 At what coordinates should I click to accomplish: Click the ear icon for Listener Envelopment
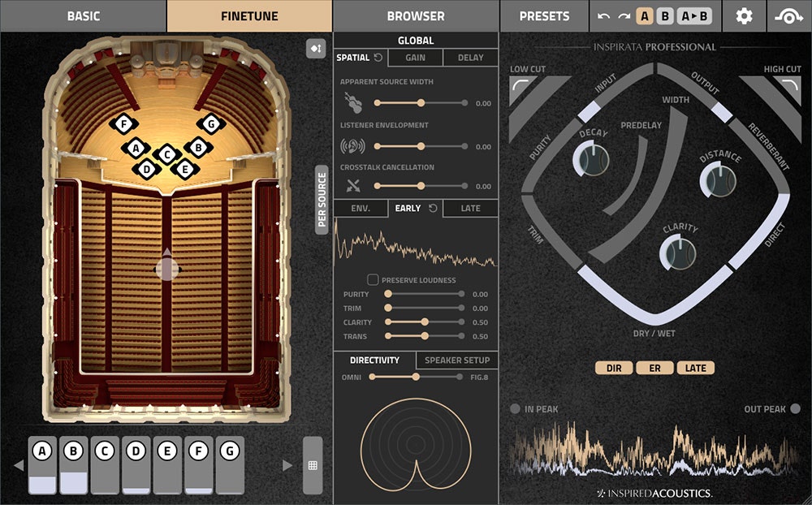(x=352, y=146)
